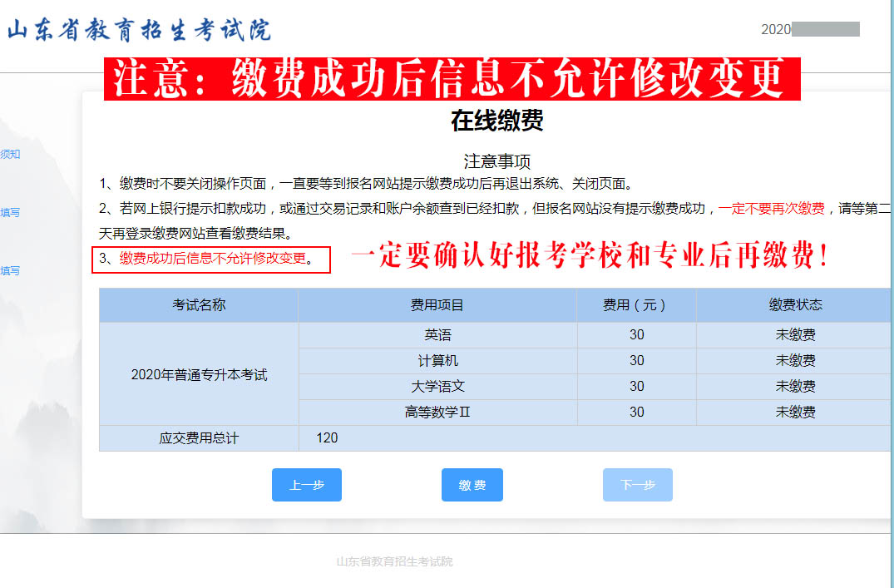Click the 注意事项 subheading
The height and width of the screenshot is (588, 894).
coord(497,161)
